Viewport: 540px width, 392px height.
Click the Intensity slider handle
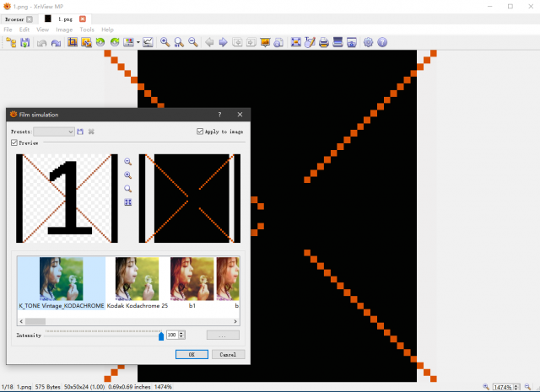click(x=161, y=336)
